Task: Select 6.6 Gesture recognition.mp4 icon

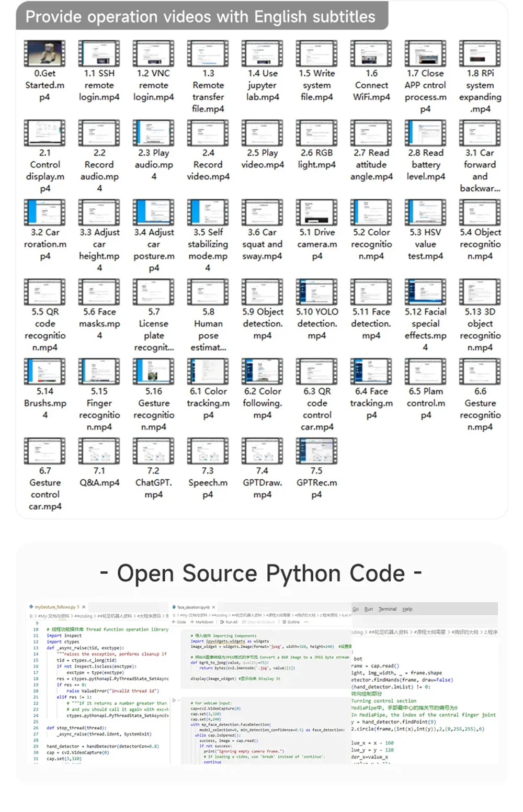Action: point(480,371)
